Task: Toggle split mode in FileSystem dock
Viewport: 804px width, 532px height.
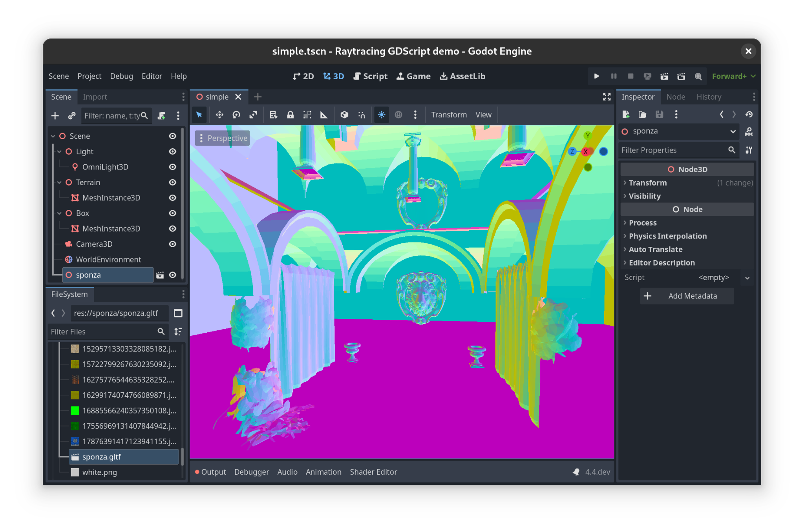Action: click(178, 313)
